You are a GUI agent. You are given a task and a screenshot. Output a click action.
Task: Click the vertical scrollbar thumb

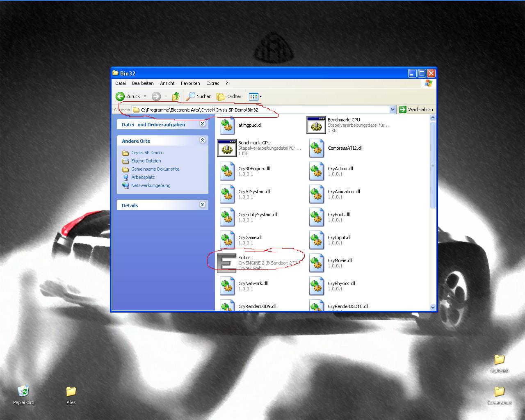coord(433,165)
